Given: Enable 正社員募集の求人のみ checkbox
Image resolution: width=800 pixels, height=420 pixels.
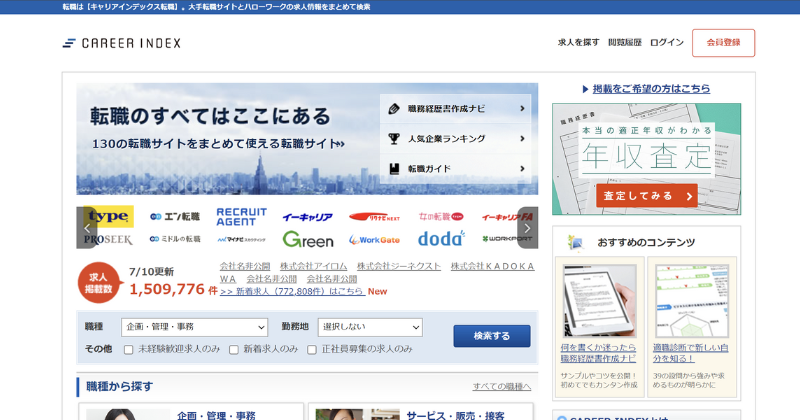Looking at the screenshot, I should (312, 350).
